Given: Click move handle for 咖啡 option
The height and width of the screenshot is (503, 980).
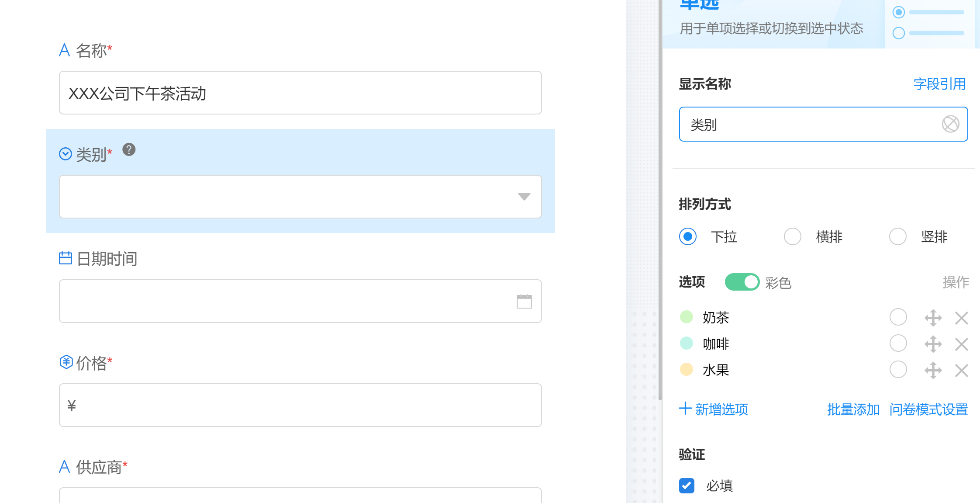Looking at the screenshot, I should click(933, 344).
